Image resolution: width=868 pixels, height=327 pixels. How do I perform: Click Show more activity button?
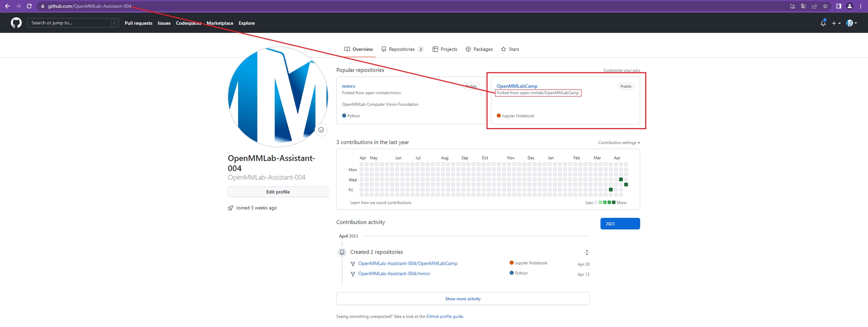coord(463,299)
